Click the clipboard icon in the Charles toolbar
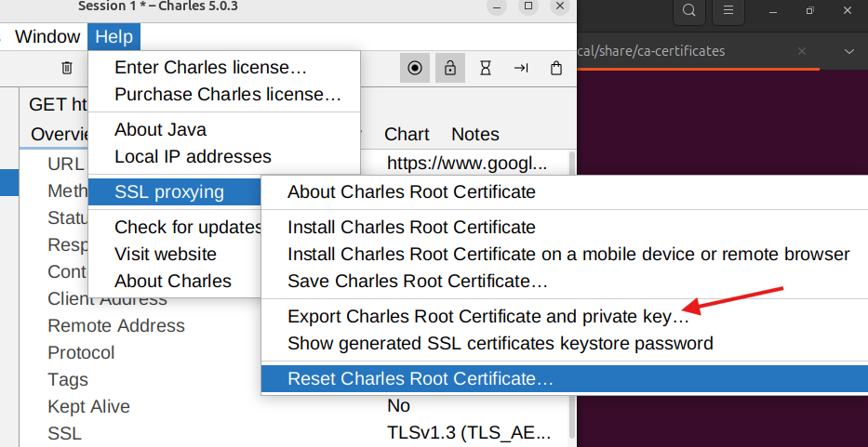Viewport: 868px width, 447px height. [556, 68]
